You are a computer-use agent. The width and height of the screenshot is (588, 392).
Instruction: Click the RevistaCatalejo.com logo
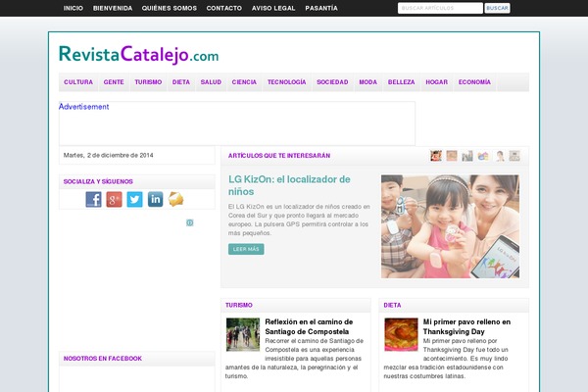[139, 55]
